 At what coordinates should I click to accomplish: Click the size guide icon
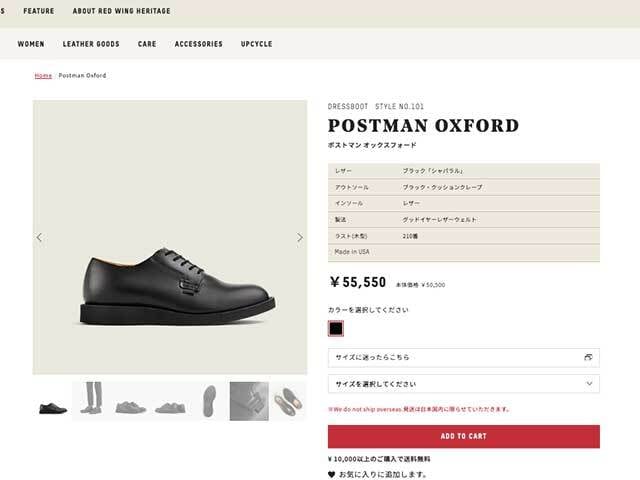(x=588, y=357)
